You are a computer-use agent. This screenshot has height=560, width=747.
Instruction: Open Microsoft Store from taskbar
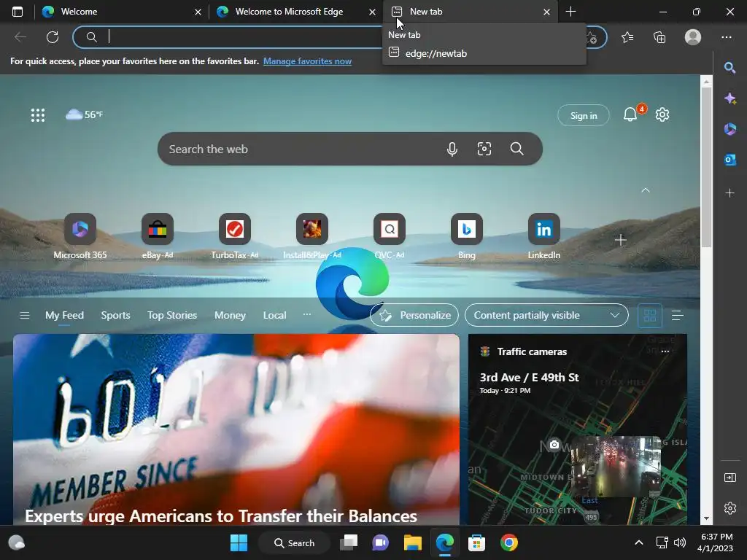pos(476,542)
